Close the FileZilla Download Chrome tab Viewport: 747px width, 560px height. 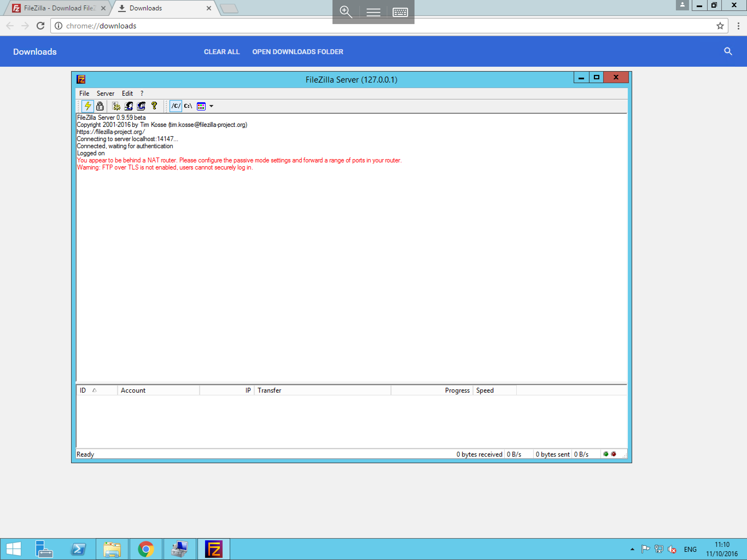[103, 8]
